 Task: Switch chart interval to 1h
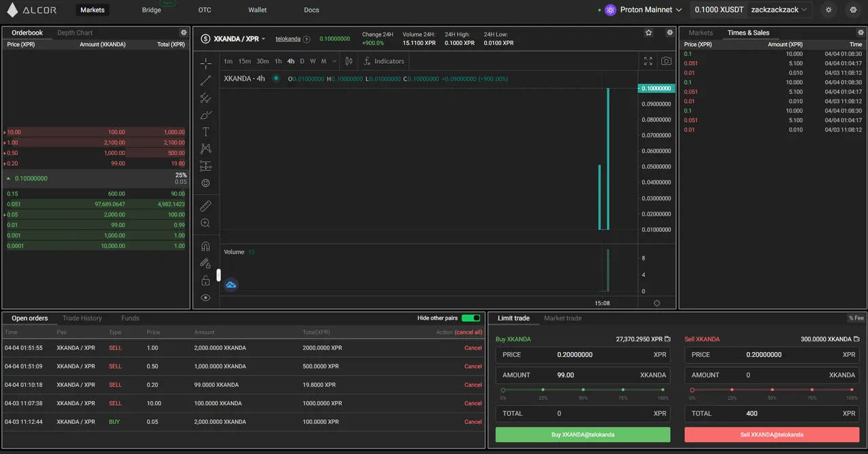278,61
